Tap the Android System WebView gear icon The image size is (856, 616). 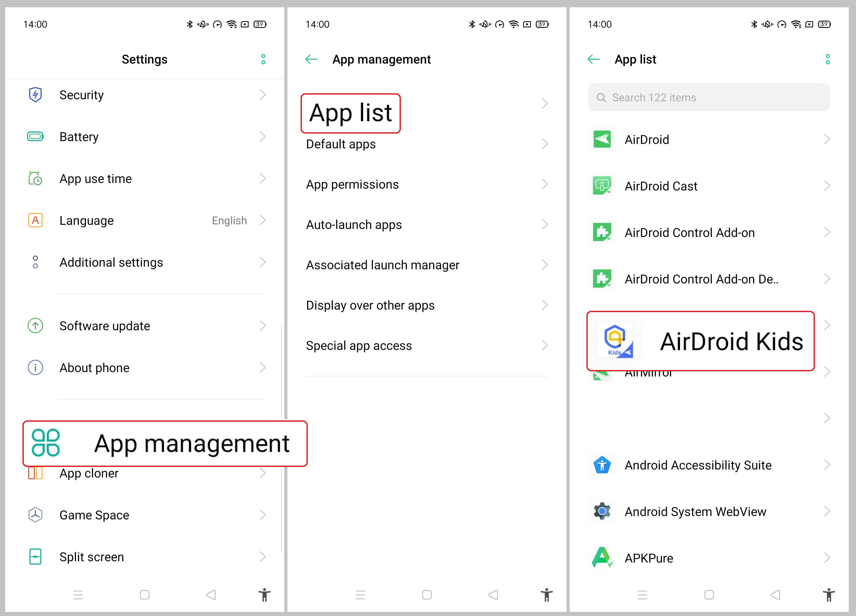tap(602, 512)
